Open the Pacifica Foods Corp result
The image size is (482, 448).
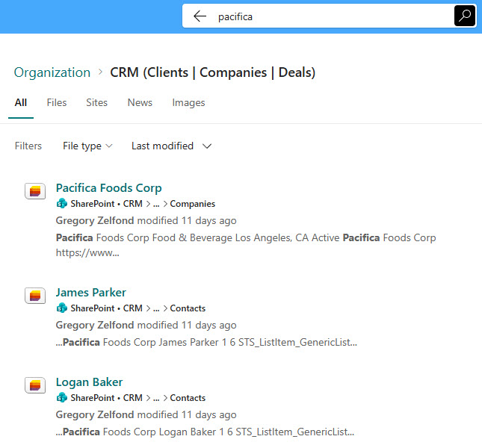pos(108,188)
